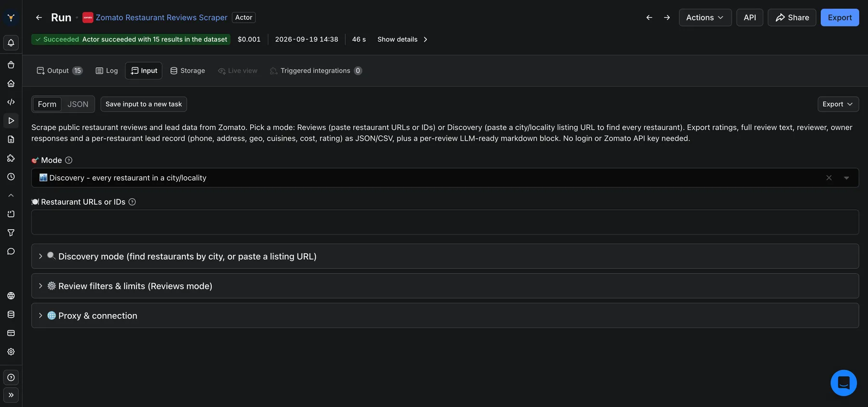Open Triggered integrations tab
The height and width of the screenshot is (407, 868).
(316, 71)
